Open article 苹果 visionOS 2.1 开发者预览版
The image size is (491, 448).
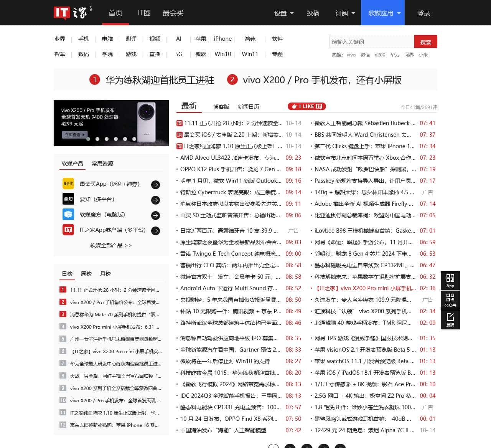[365, 350]
